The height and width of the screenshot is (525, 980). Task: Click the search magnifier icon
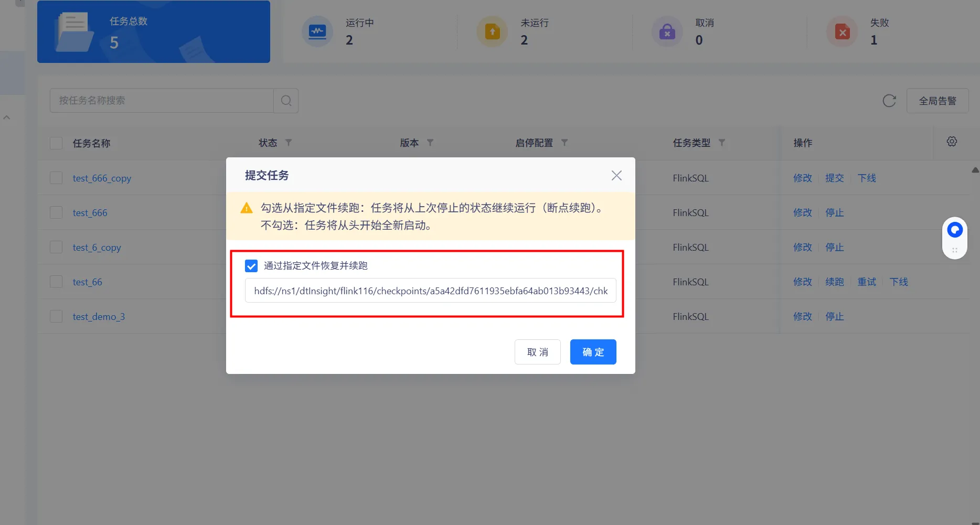point(286,101)
